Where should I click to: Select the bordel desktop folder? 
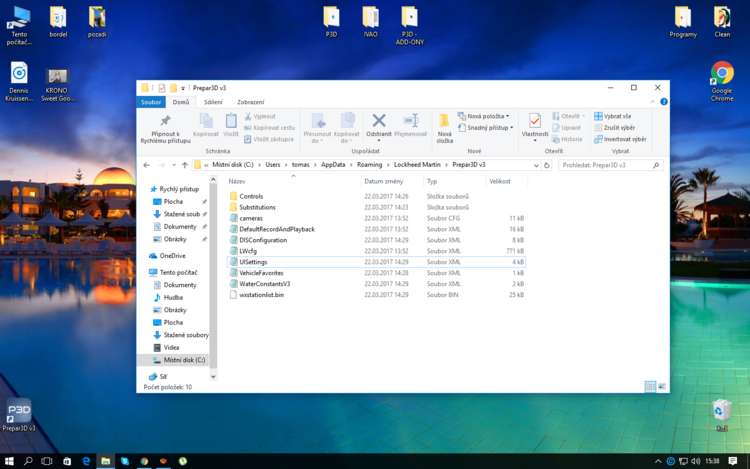tap(58, 22)
